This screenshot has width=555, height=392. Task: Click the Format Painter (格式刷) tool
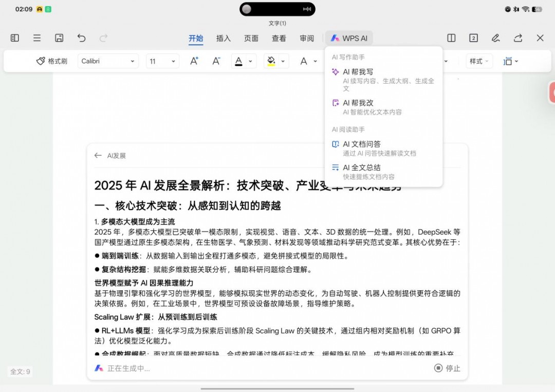(x=51, y=61)
